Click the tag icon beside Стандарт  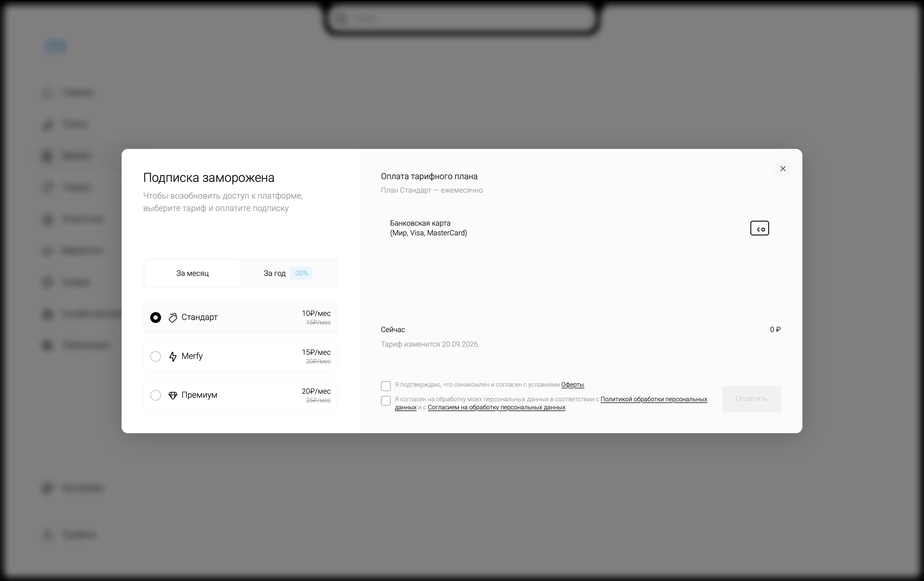click(x=173, y=317)
